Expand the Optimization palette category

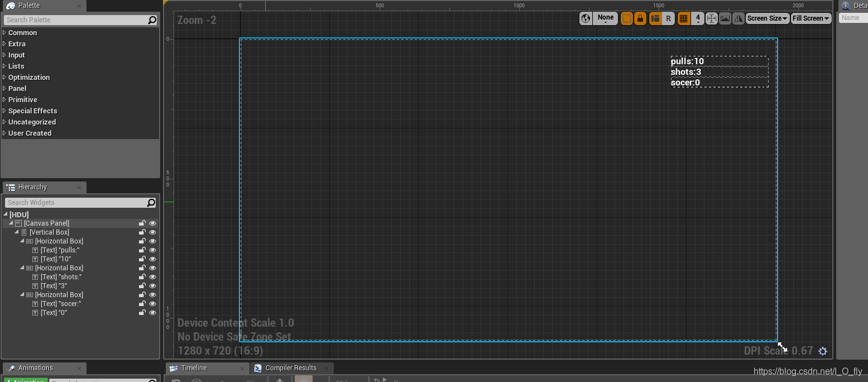[x=4, y=77]
